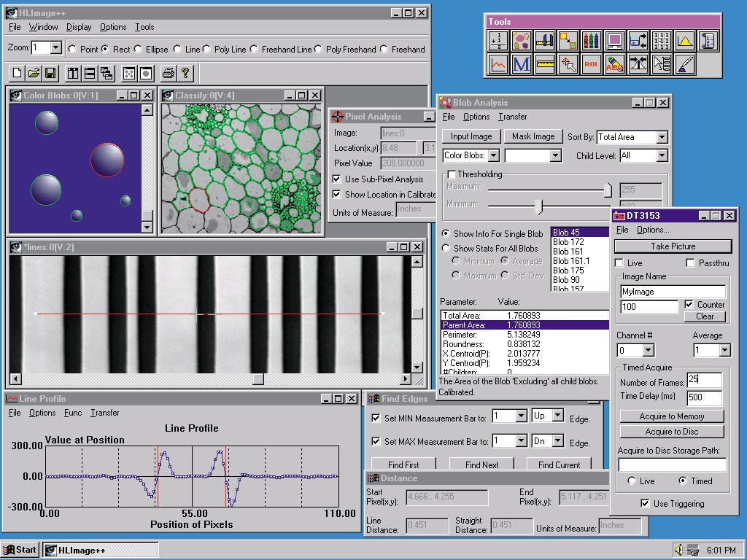The image size is (747, 560).
Task: Select the RGB crayons color tool
Action: pos(591,41)
